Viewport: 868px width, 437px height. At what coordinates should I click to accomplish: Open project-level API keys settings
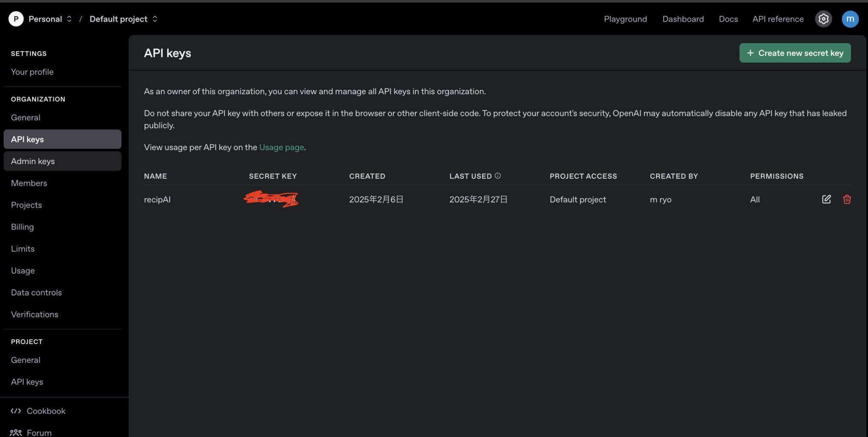click(x=27, y=381)
